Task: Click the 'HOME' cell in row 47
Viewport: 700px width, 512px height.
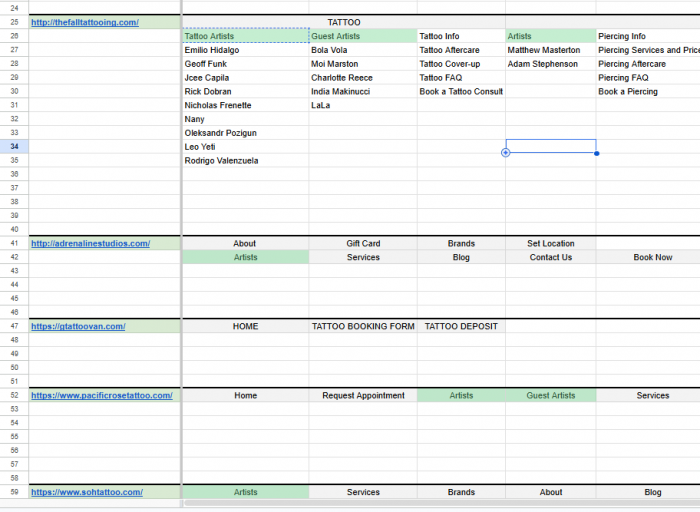Action: (246, 326)
